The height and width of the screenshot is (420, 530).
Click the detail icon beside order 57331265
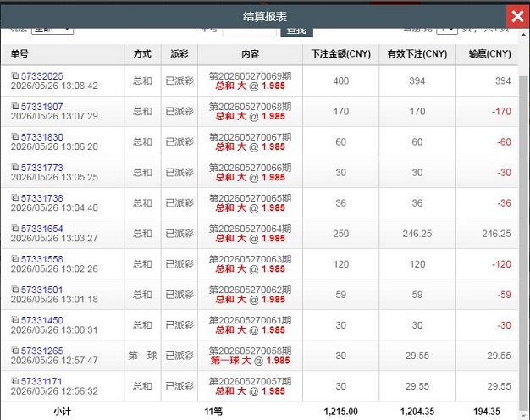(x=15, y=350)
